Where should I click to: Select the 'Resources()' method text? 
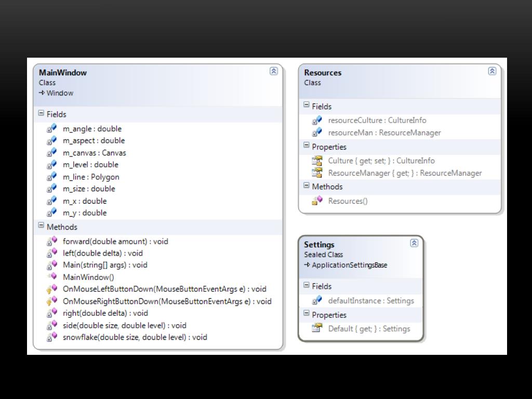point(348,201)
